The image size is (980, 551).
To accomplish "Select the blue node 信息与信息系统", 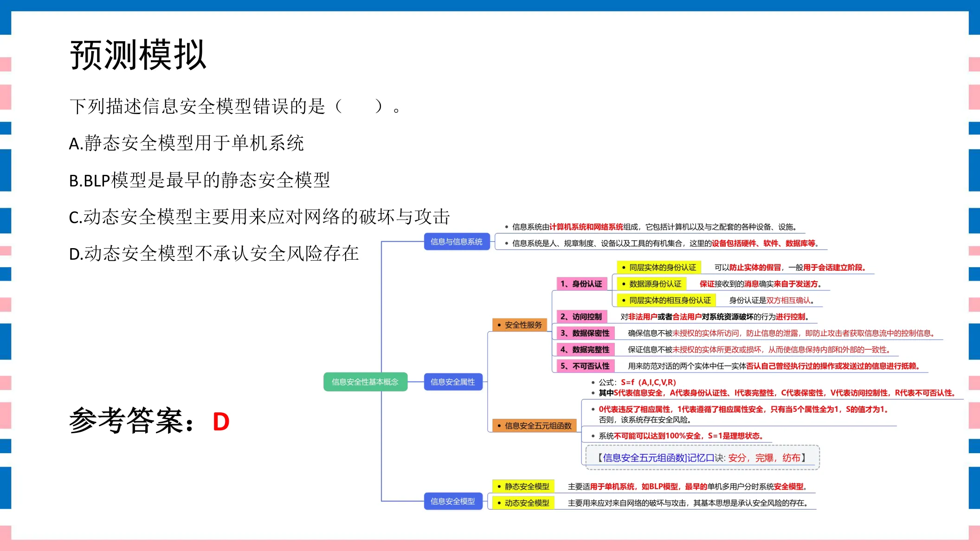I will click(457, 242).
